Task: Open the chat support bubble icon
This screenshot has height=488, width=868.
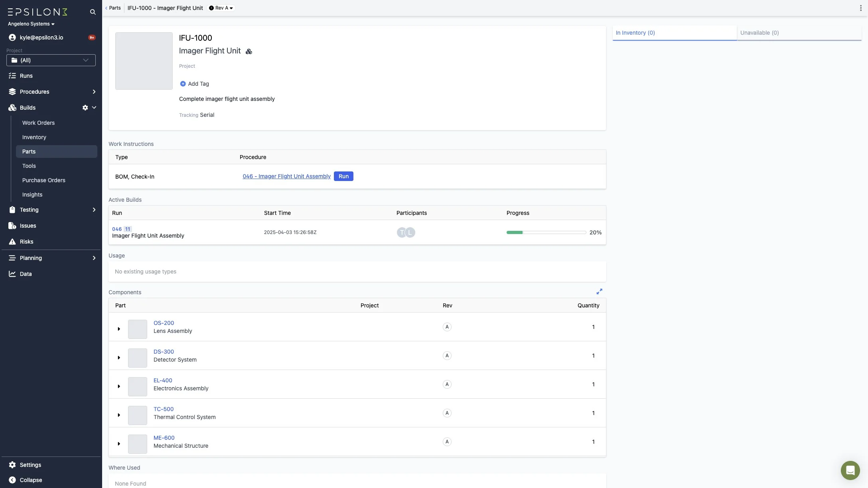Action: click(850, 470)
